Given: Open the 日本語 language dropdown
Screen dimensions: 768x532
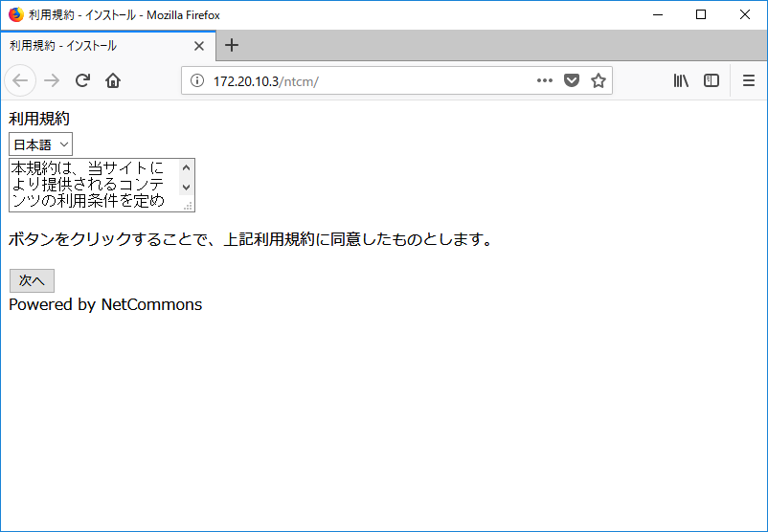Looking at the screenshot, I should [x=40, y=144].
